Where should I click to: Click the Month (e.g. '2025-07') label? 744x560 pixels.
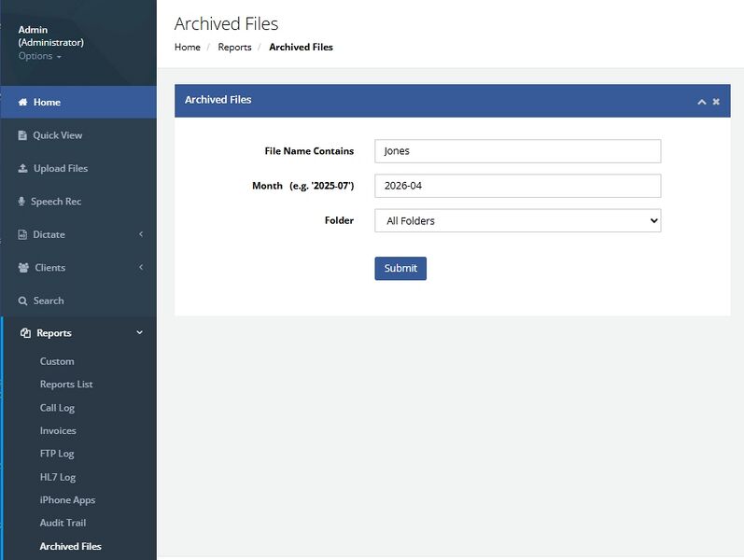[x=303, y=186]
